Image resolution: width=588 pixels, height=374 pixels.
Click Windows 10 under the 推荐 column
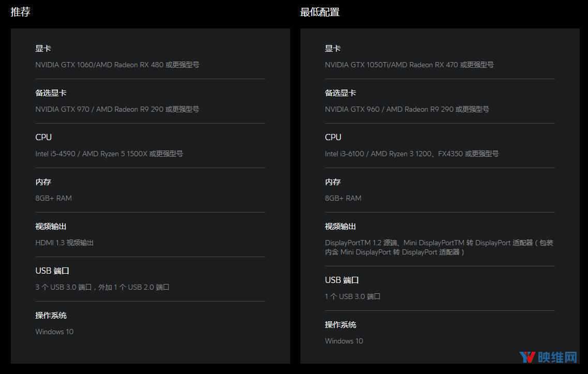point(54,332)
